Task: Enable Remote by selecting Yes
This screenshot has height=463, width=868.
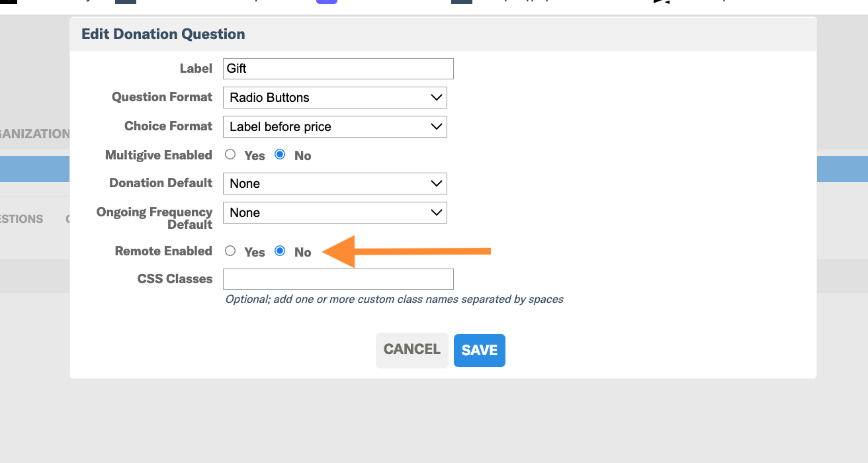Action: coord(230,251)
